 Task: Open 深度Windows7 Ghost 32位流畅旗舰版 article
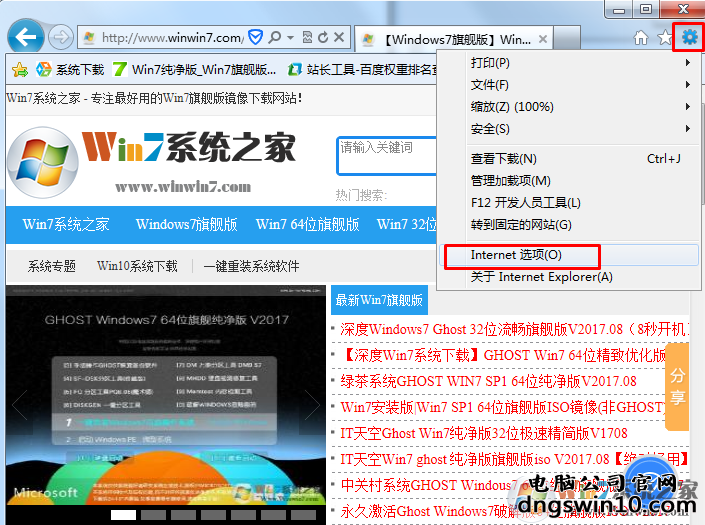(x=513, y=329)
